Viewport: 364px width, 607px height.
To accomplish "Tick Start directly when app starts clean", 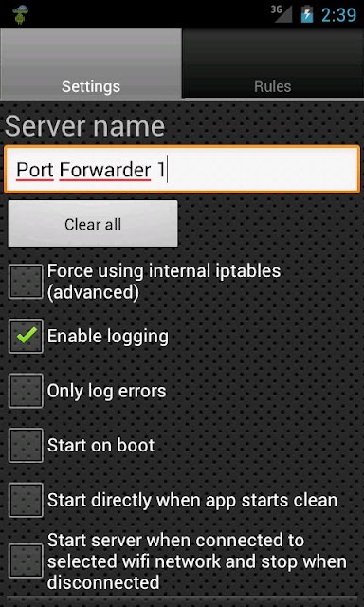I will [26, 500].
